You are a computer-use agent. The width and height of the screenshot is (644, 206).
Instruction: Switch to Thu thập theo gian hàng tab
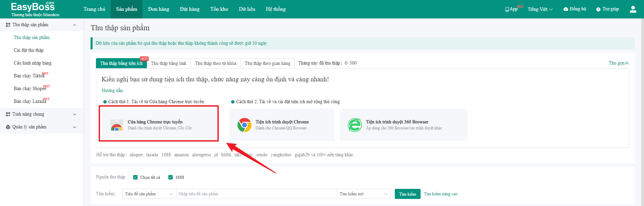(x=268, y=63)
